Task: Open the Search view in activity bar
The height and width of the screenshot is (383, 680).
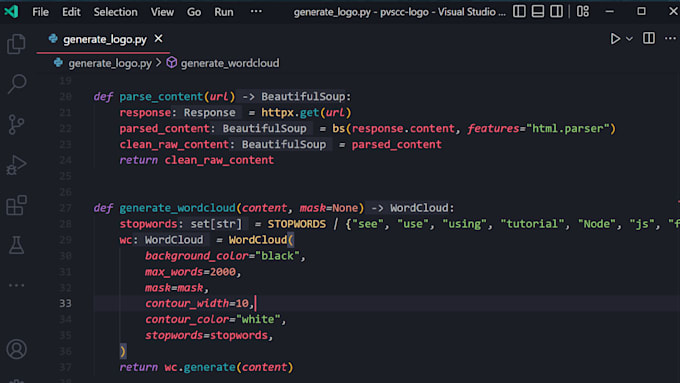Action: pyautogui.click(x=16, y=84)
